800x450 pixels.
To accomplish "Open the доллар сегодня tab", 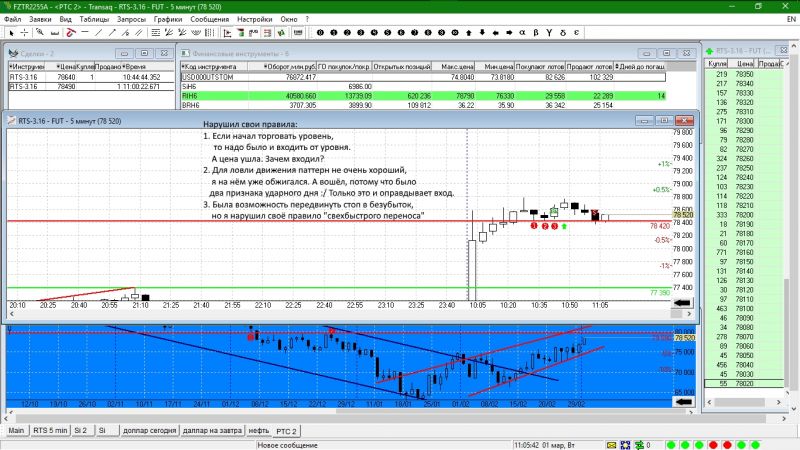I will pyautogui.click(x=149, y=431).
